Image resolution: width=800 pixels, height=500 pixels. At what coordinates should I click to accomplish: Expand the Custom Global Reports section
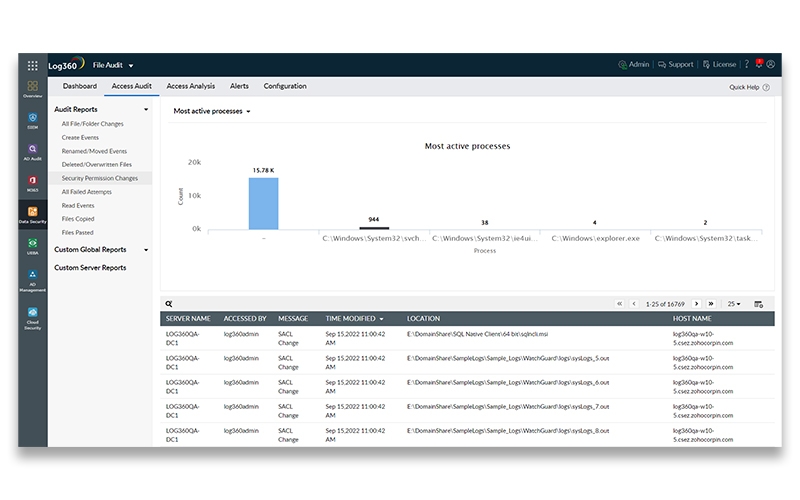[146, 250]
